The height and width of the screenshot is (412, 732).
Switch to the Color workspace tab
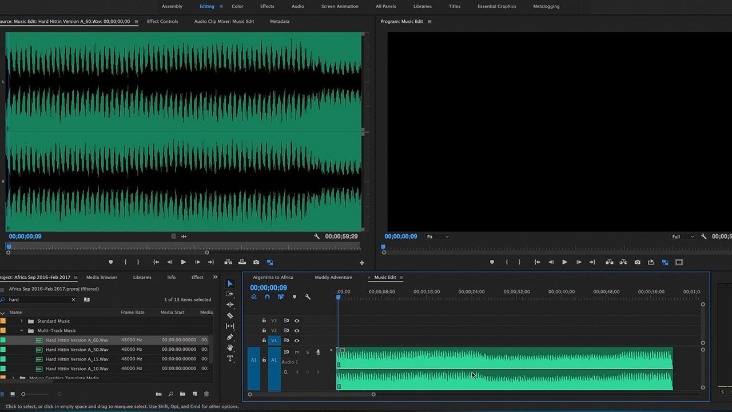pyautogui.click(x=237, y=6)
